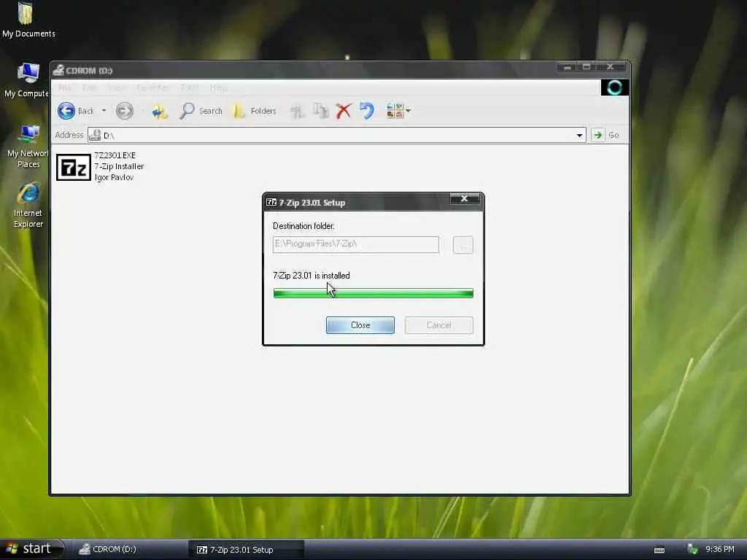Click the throbber logo in CDROM window
This screenshot has height=560, width=747.
coord(614,87)
